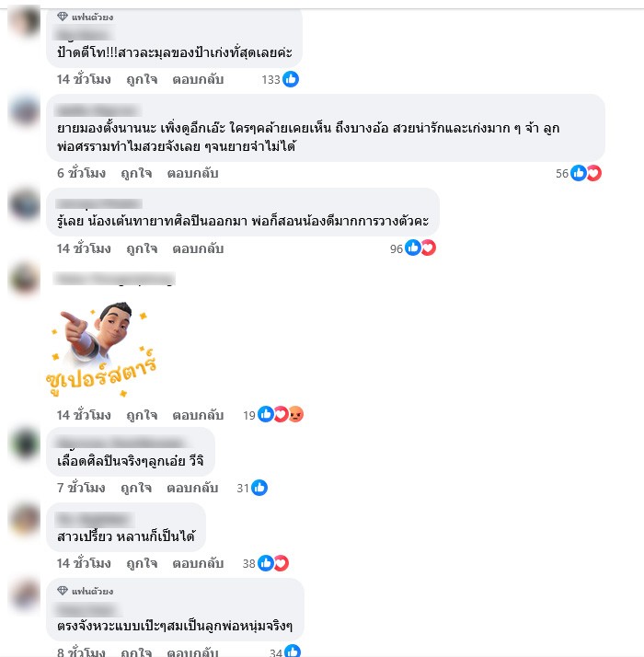Reply to the ป้าดตีโท comment via ตอบกลับ
644x657 pixels.
(198, 79)
